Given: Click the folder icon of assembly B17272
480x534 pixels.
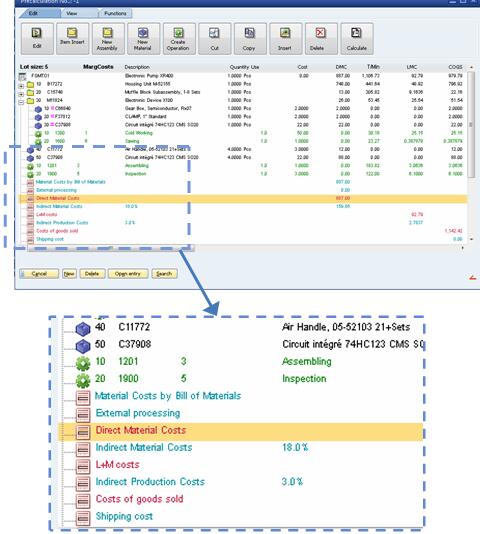Looking at the screenshot, I should pos(30,84).
